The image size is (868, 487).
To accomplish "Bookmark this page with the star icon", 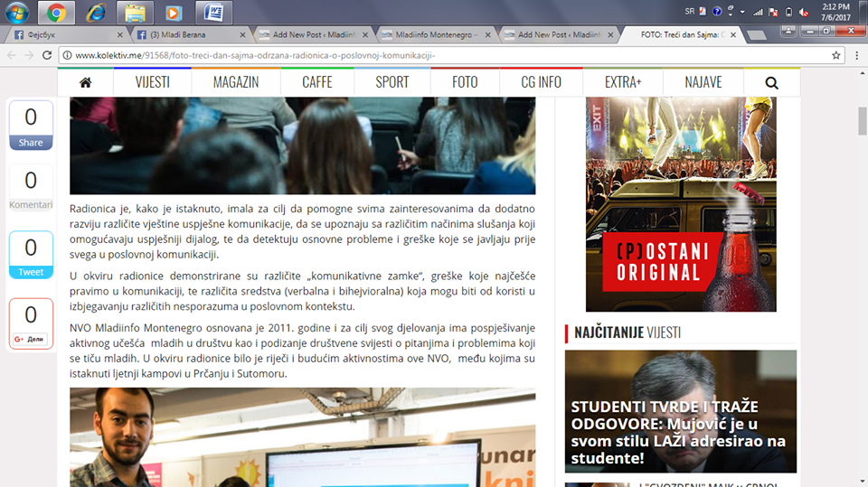I will coord(835,55).
